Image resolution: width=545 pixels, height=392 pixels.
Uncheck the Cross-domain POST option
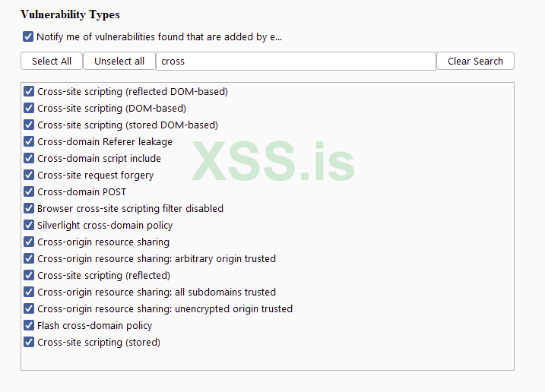(x=29, y=192)
